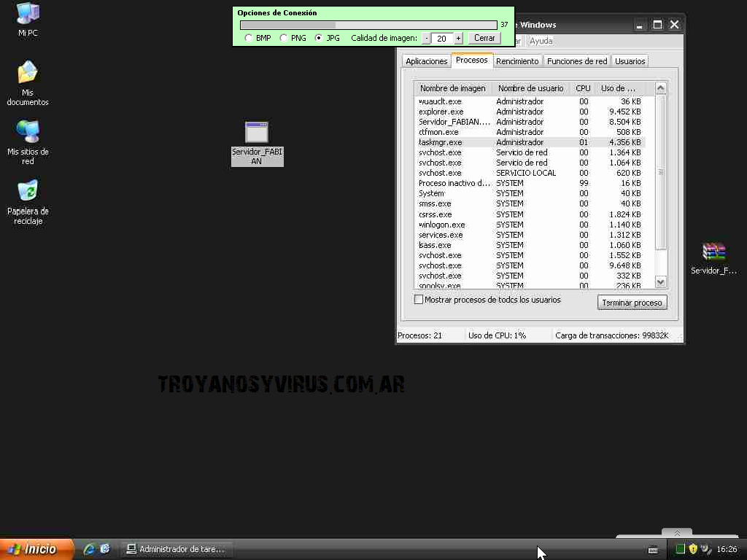Select the lsass.exe process row
This screenshot has width=747, height=560.
coord(530,245)
